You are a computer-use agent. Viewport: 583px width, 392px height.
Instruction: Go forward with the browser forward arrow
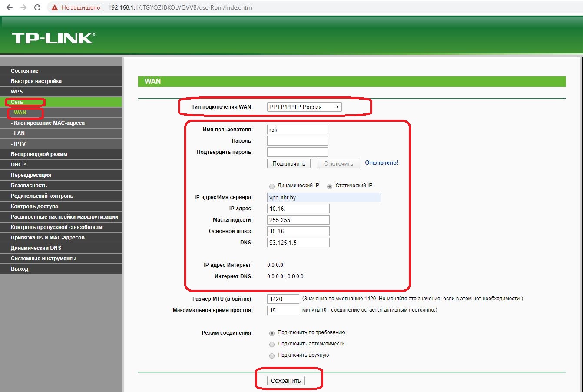(23, 7)
